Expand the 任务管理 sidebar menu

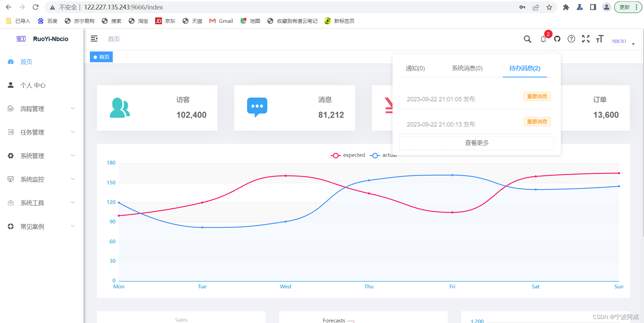42,132
